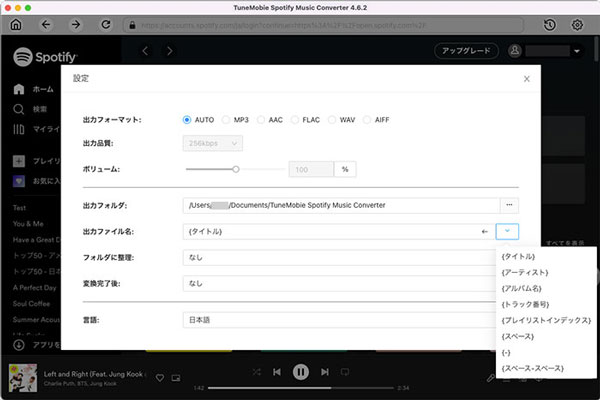The height and width of the screenshot is (400, 600).
Task: Click the install app download icon
Action: click(19, 345)
